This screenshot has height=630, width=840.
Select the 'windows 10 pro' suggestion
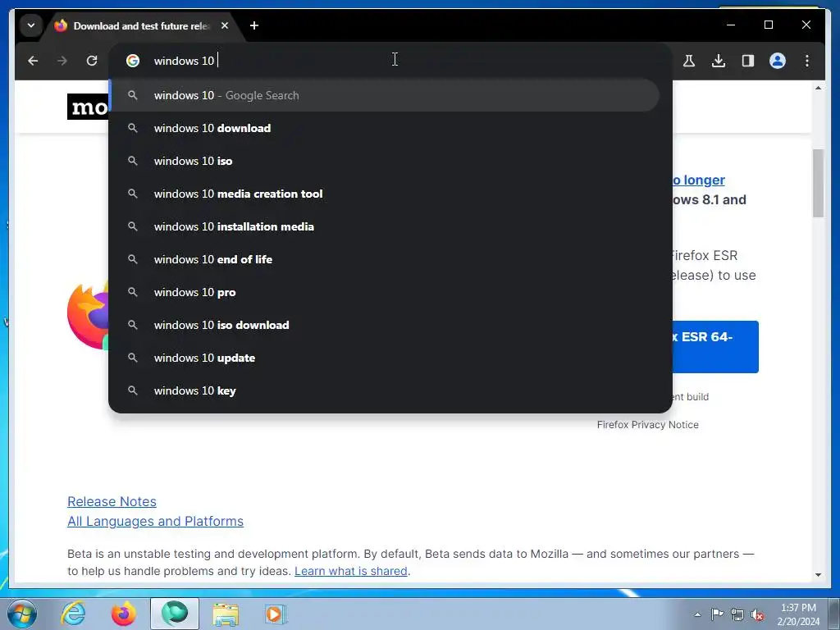click(384, 293)
